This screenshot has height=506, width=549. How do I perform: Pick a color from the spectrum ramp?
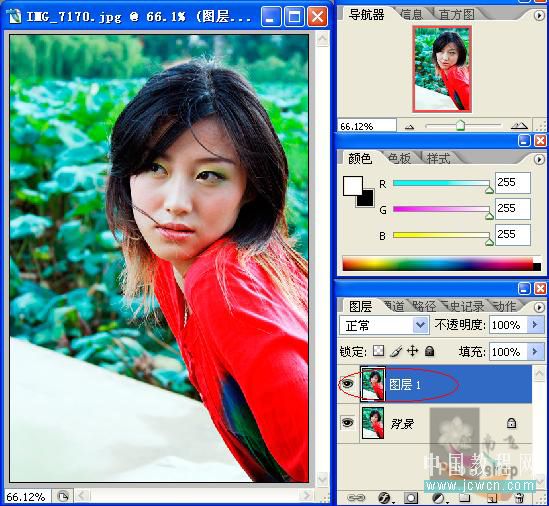[442, 263]
